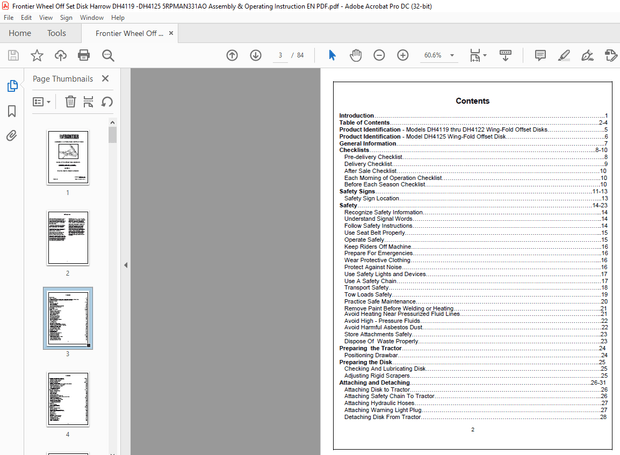Delete selected page with trash icon

[x=70, y=102]
